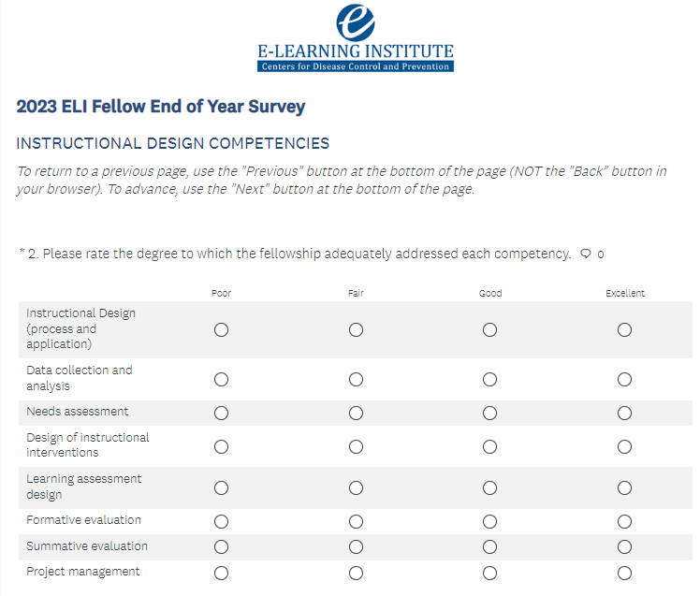The width and height of the screenshot is (700, 596).
Task: Rate Instructional Design as Poor
Action: pyautogui.click(x=222, y=329)
